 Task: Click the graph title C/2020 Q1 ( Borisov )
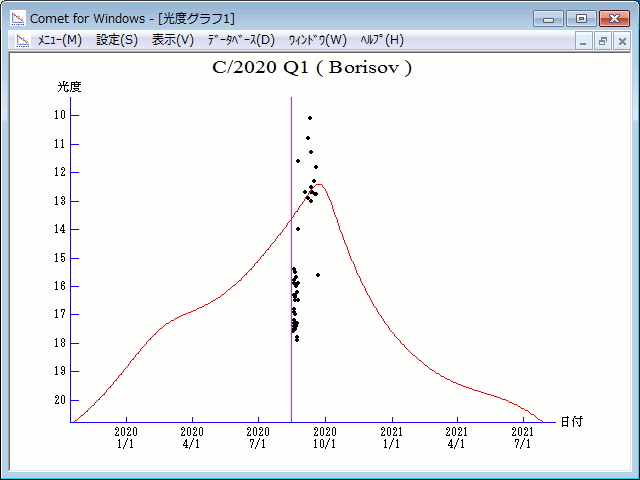tap(312, 67)
